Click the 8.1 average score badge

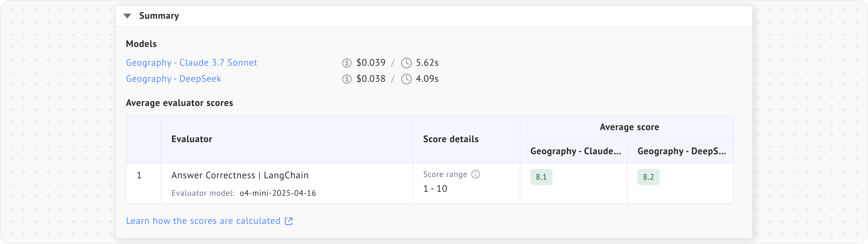541,177
